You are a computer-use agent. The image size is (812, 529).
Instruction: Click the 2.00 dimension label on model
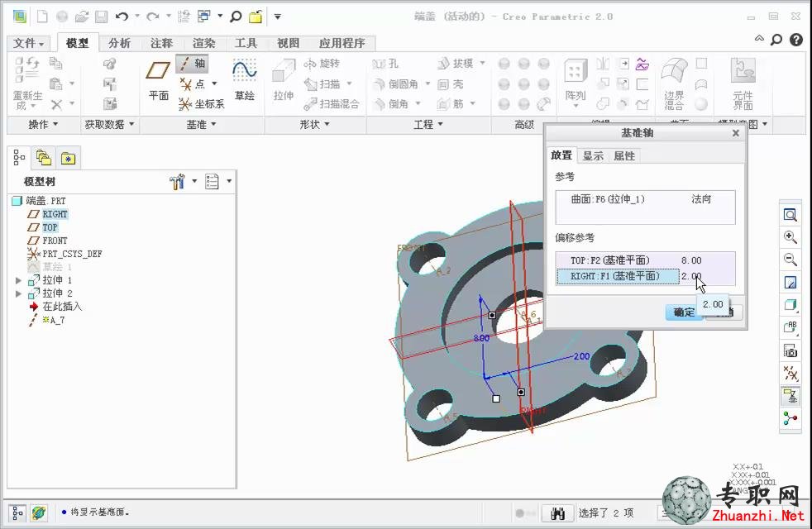click(x=581, y=356)
